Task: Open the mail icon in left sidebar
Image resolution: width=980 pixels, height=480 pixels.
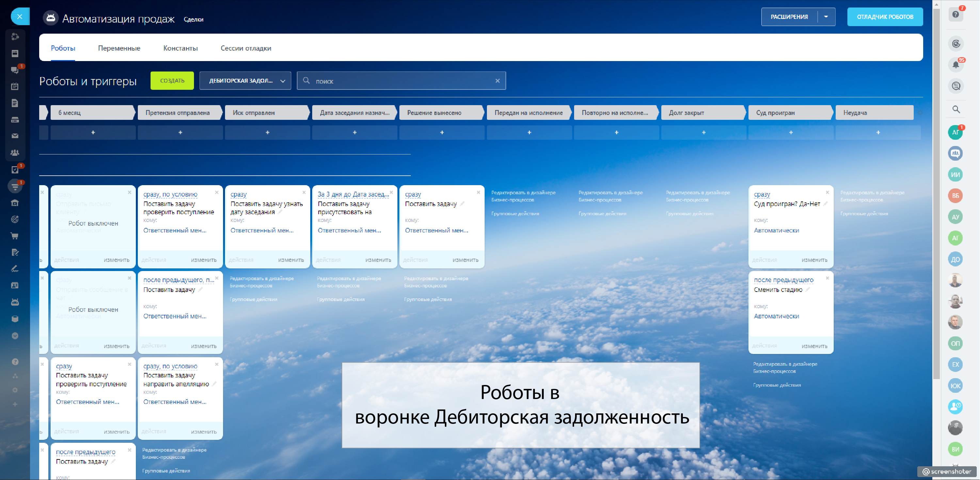Action: point(15,136)
